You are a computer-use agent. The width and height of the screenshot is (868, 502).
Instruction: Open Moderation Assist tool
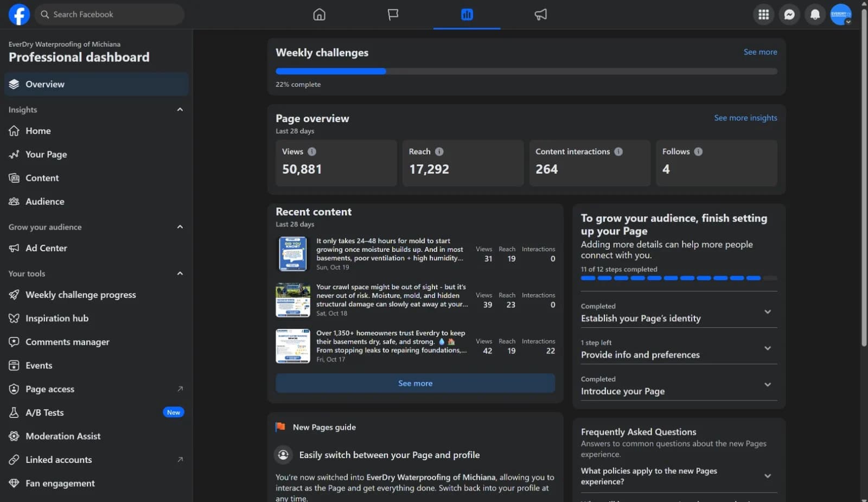click(x=97, y=436)
